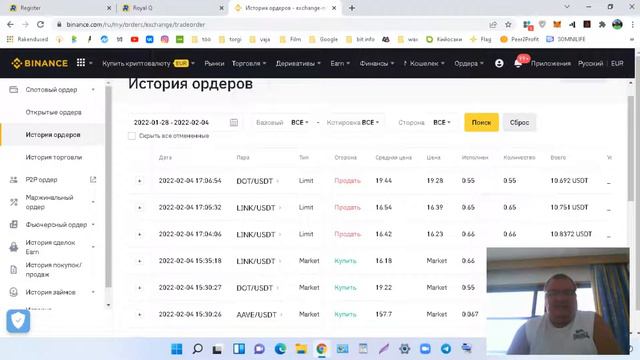Go back with browser back arrow
Screen dimensions: 640x360
pos(10,24)
